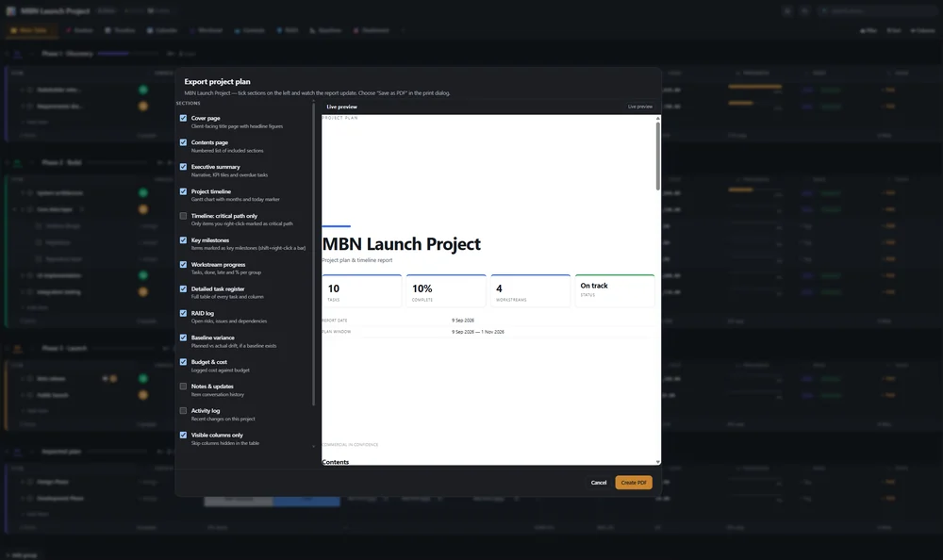This screenshot has height=560, width=943.
Task: Enable Timeline: critical path only checkbox
Action: pyautogui.click(x=184, y=215)
